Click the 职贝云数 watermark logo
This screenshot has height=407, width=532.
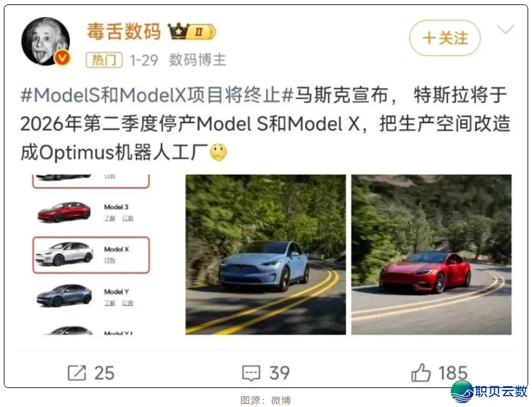489,391
